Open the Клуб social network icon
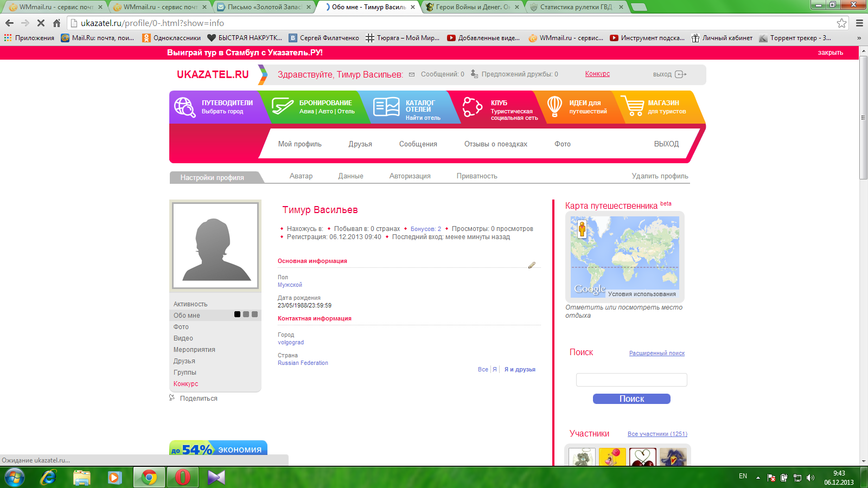 click(x=472, y=107)
